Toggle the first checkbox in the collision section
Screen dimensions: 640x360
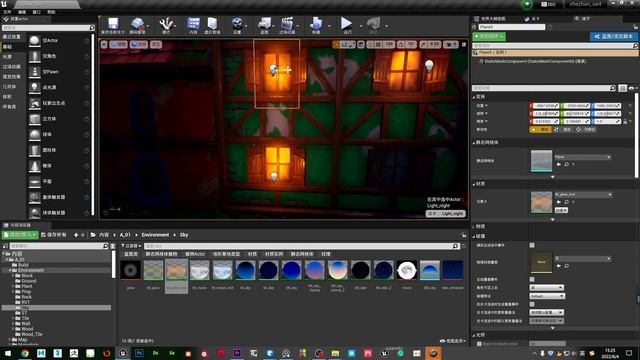click(532, 245)
